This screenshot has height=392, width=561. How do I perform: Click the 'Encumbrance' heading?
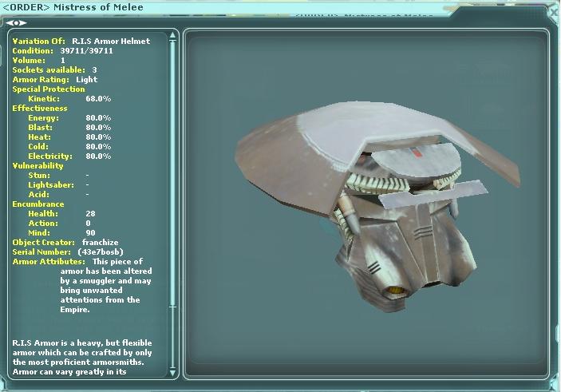[38, 204]
